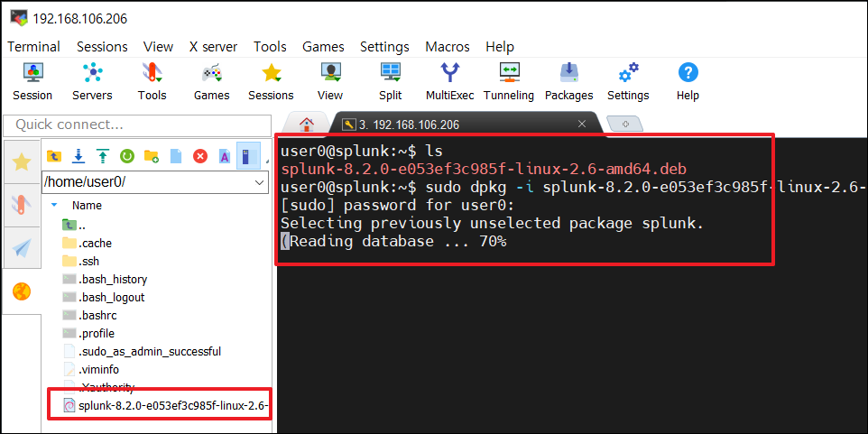Open the Tools menu

point(270,47)
